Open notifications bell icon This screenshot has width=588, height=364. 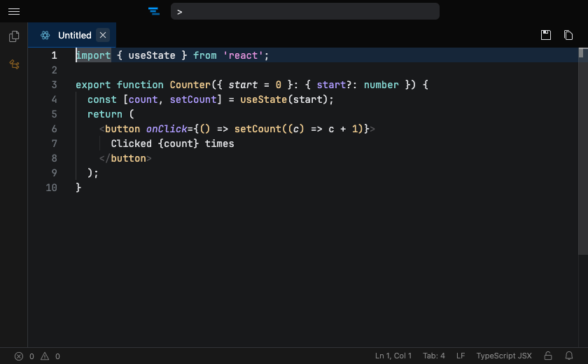point(569,356)
